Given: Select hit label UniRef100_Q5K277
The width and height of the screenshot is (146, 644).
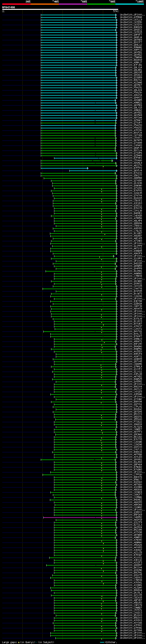Looking at the screenshot, I should (x=131, y=175).
